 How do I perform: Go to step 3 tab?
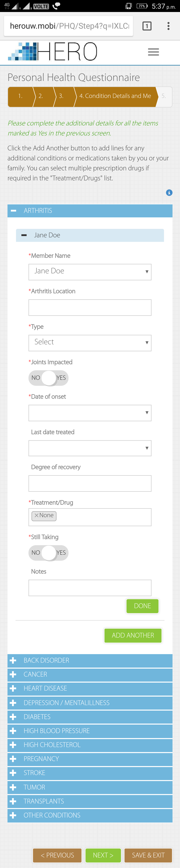pos(63,96)
